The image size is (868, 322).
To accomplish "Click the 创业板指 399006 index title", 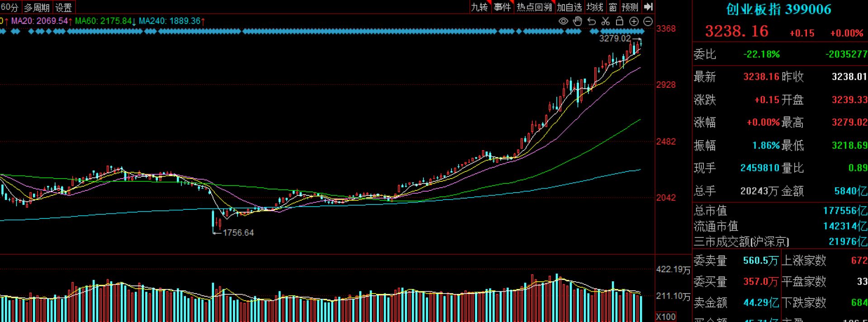I will [778, 9].
